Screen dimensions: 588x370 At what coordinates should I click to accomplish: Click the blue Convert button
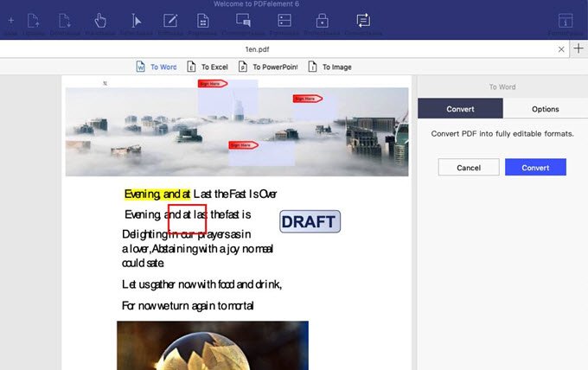pos(535,167)
